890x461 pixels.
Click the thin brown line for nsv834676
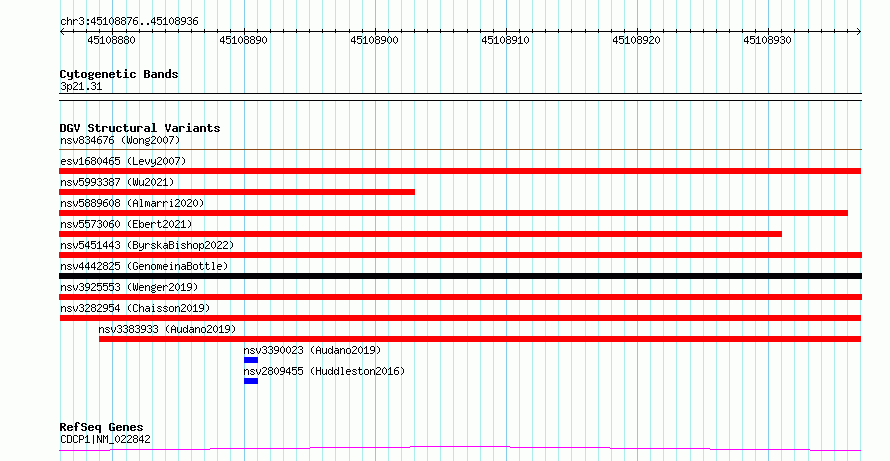pos(460,150)
